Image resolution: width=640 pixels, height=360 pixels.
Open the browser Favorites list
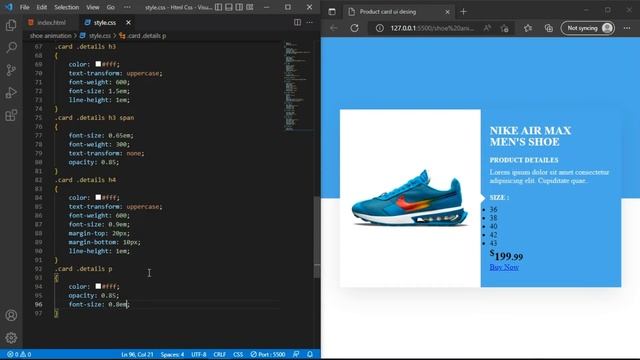click(528, 28)
